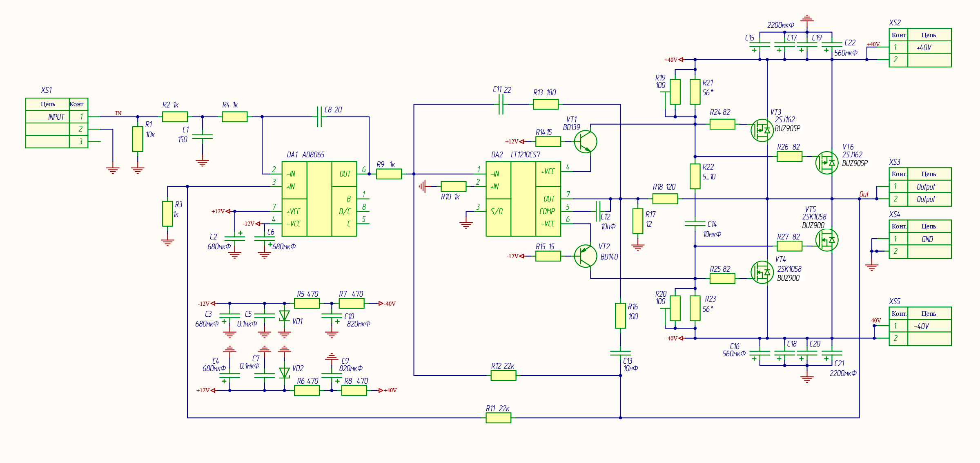The height and width of the screenshot is (463, 980).
Task: Click the R5 470 resistor symbol
Action: 307,303
